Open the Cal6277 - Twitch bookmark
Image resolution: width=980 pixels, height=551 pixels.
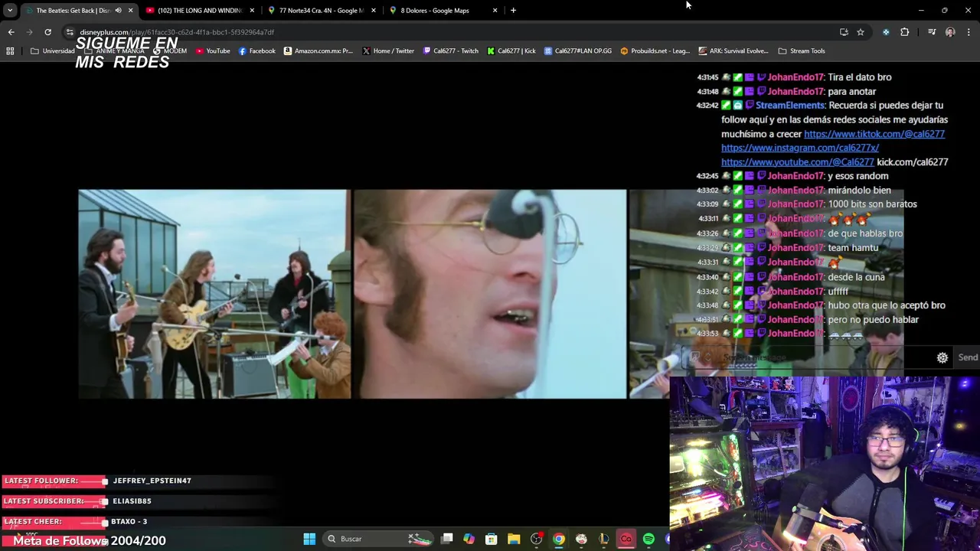pos(451,51)
